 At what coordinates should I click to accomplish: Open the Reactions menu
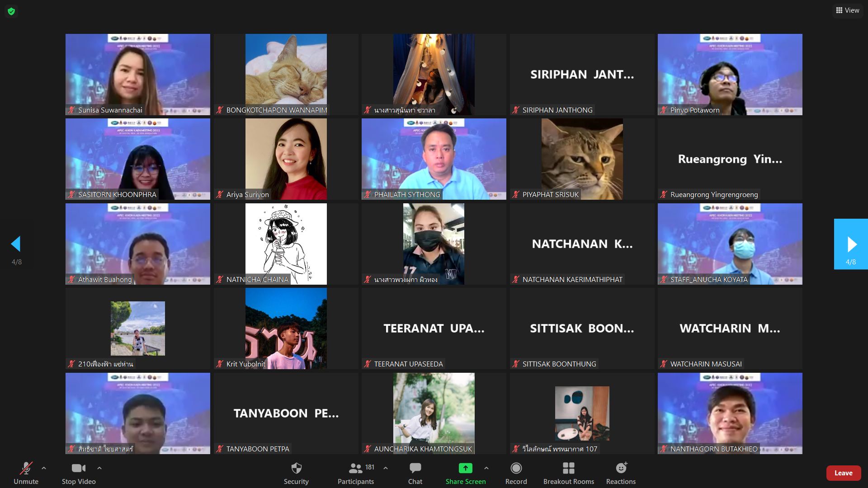pyautogui.click(x=621, y=473)
